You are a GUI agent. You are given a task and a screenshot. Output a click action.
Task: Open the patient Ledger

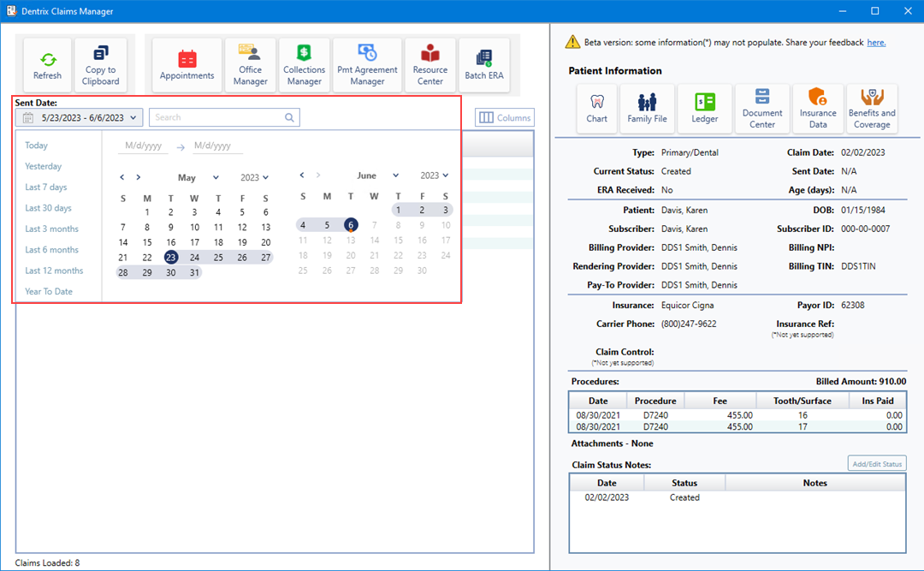coord(705,109)
